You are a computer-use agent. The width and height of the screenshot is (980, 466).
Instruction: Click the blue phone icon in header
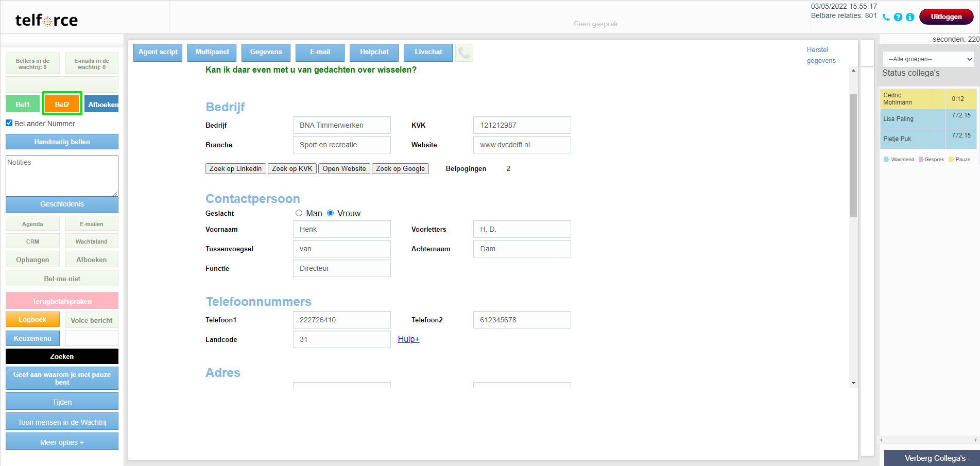(x=886, y=17)
